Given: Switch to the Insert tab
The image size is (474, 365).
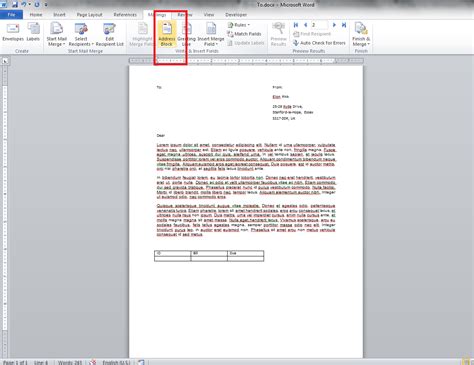Looking at the screenshot, I should pos(59,15).
